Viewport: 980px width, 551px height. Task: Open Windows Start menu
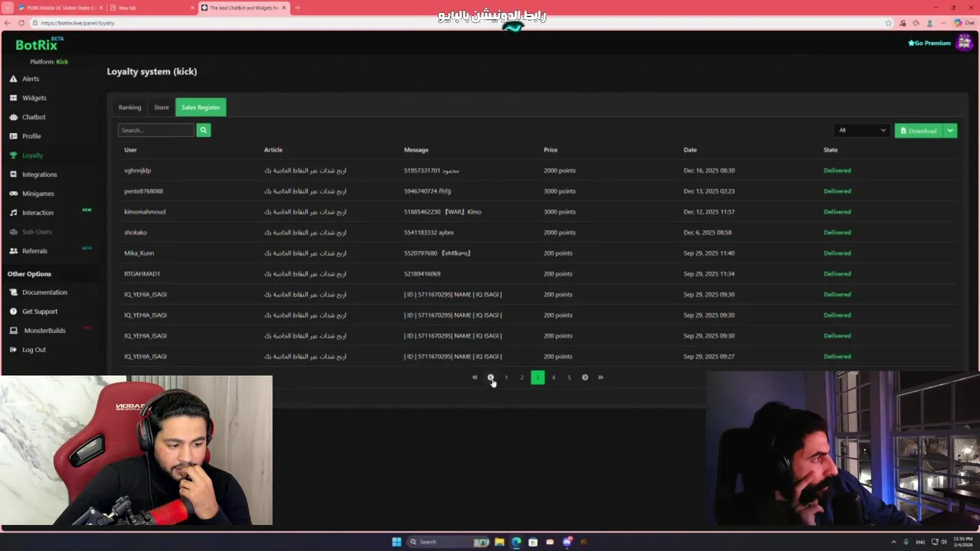[397, 542]
